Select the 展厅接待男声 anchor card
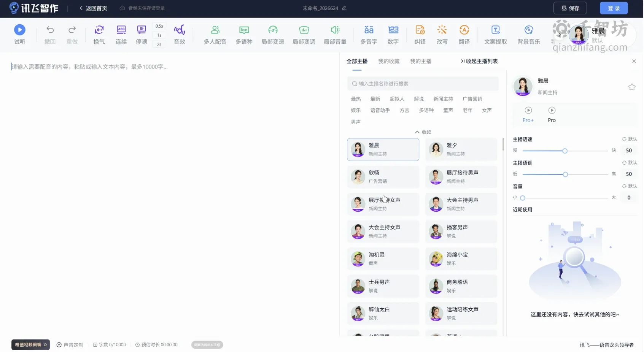644x352 pixels. [x=461, y=177]
